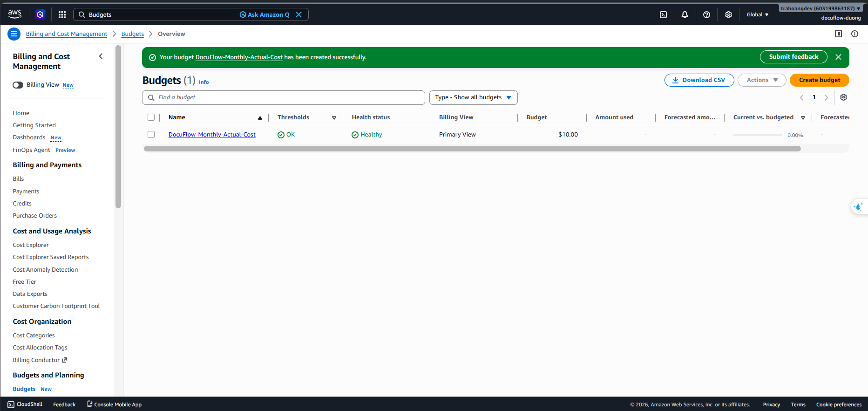Open the DocuFlow-Monthly-Actual-Cost budget link in table

pos(212,135)
